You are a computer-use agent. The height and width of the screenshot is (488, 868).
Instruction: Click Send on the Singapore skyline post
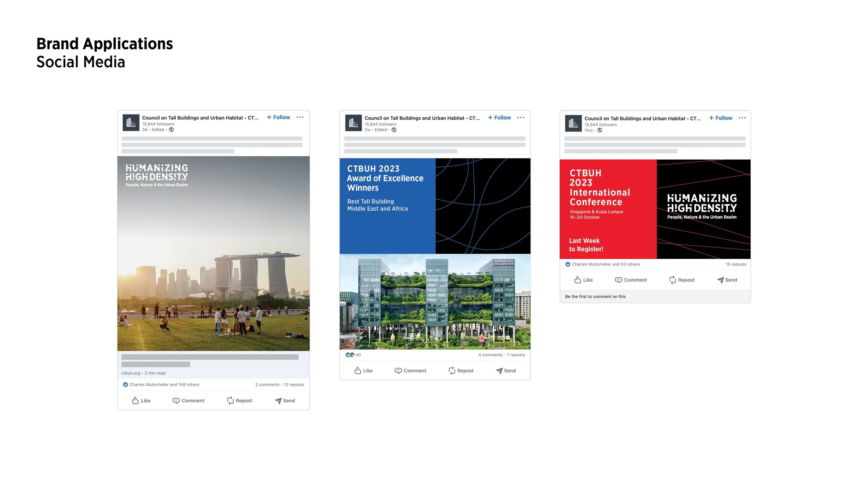coord(285,401)
